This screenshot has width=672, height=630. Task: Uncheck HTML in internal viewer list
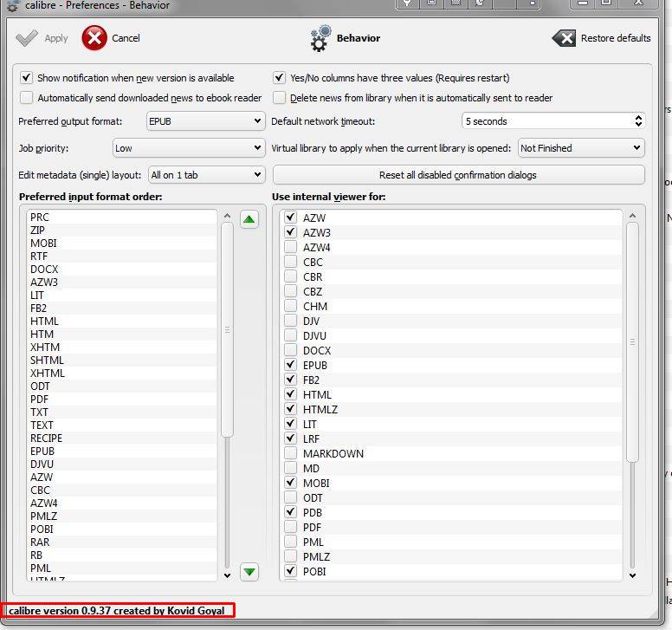pos(291,394)
